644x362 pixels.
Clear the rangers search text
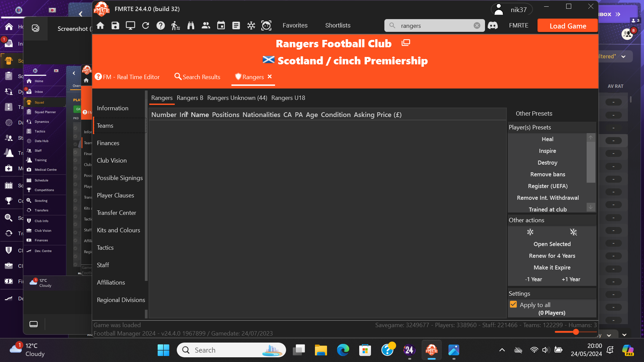[x=477, y=25]
